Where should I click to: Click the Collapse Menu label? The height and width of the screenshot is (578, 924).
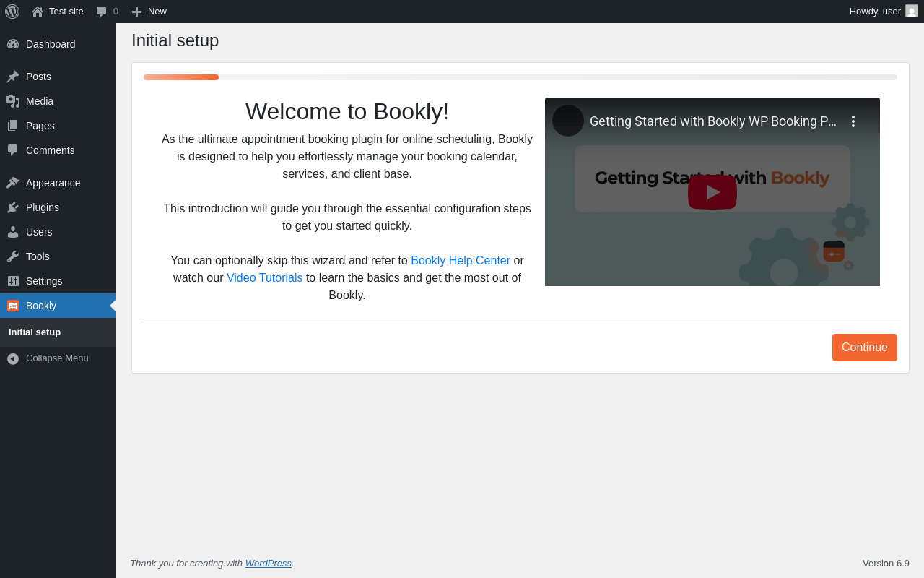point(57,358)
